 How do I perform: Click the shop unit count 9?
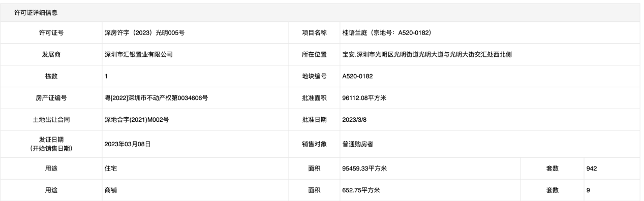tap(588, 190)
